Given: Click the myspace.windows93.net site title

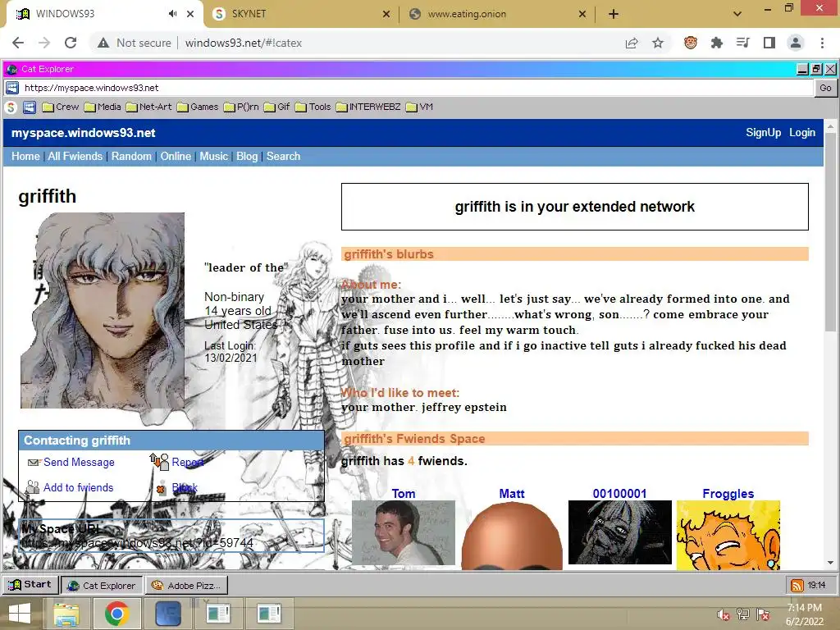Looking at the screenshot, I should 84,133.
